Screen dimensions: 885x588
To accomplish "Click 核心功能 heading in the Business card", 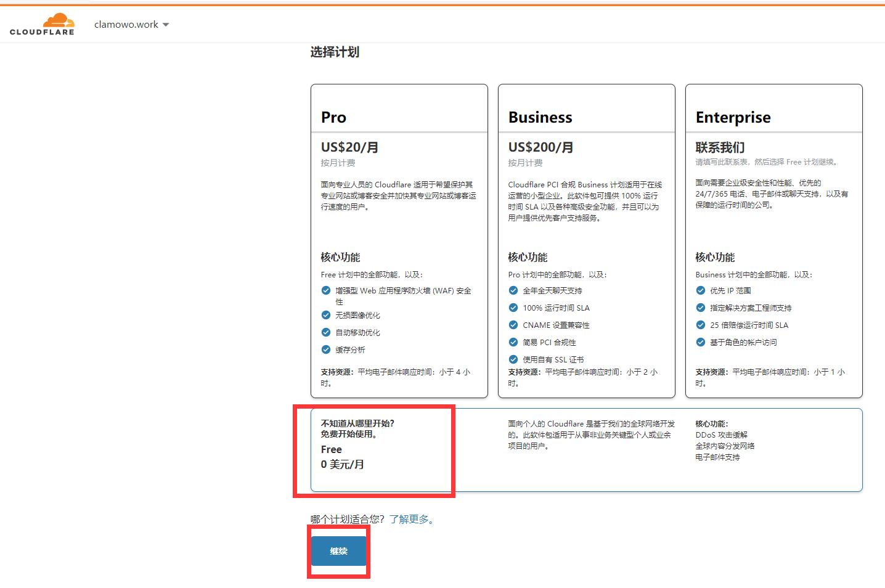I will (528, 257).
